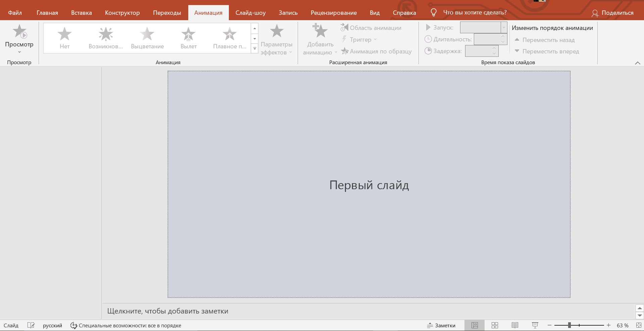Switch to Slide Sorter view in status bar
This screenshot has height=331, width=644.
click(495, 325)
